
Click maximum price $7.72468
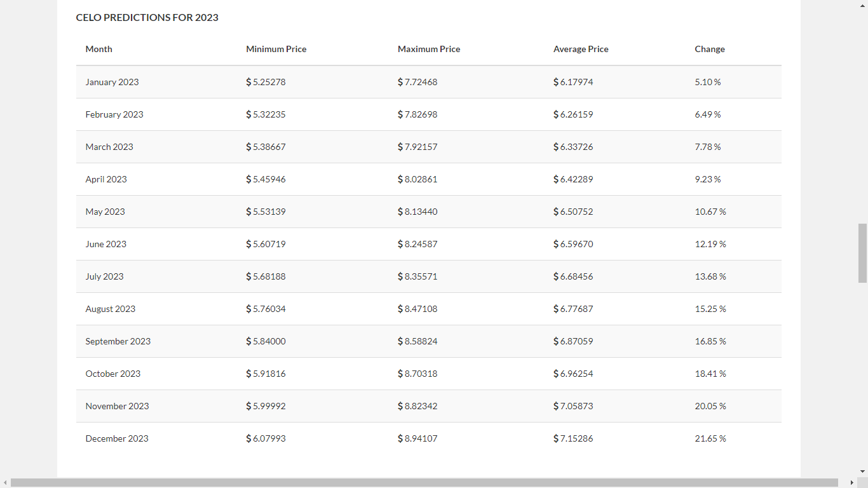417,82
